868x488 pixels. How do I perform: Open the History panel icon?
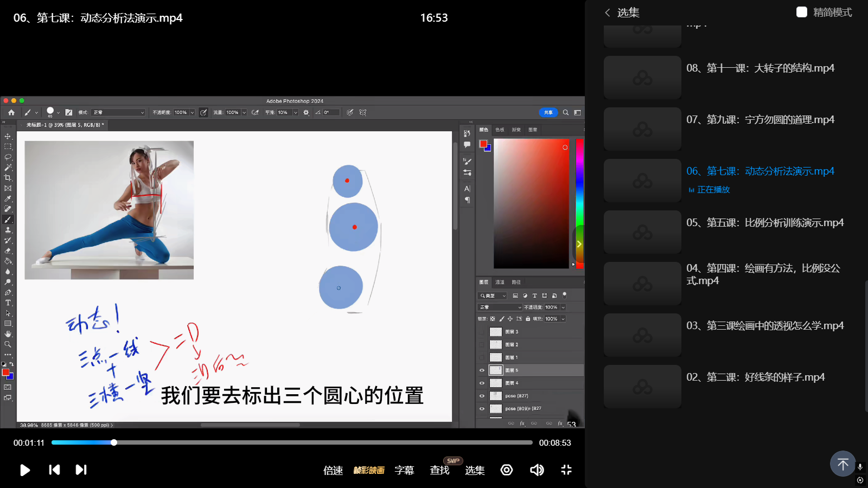pos(467,133)
